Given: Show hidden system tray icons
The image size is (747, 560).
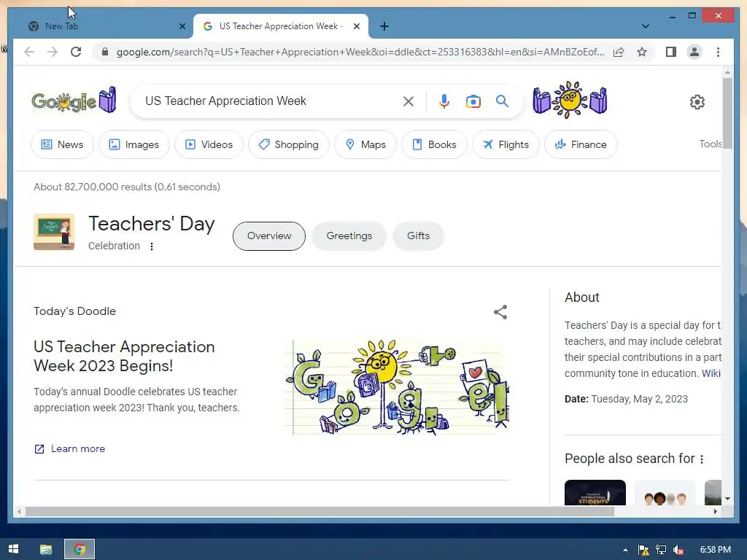Looking at the screenshot, I should [x=625, y=550].
